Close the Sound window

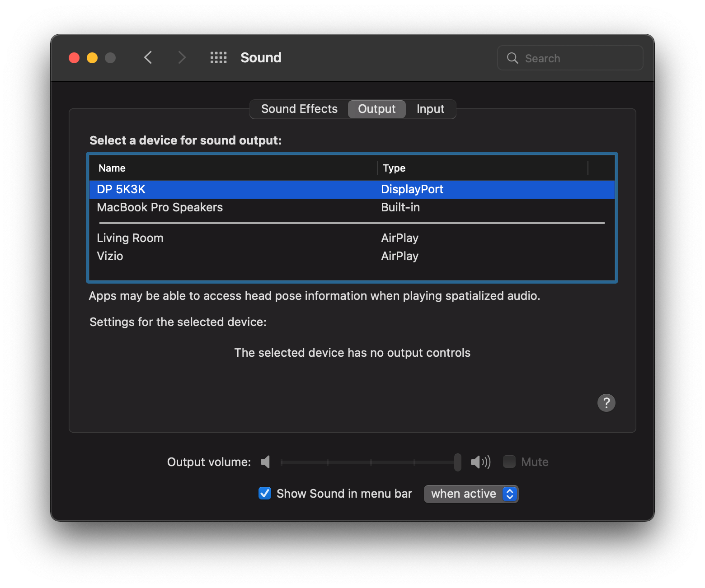click(74, 58)
